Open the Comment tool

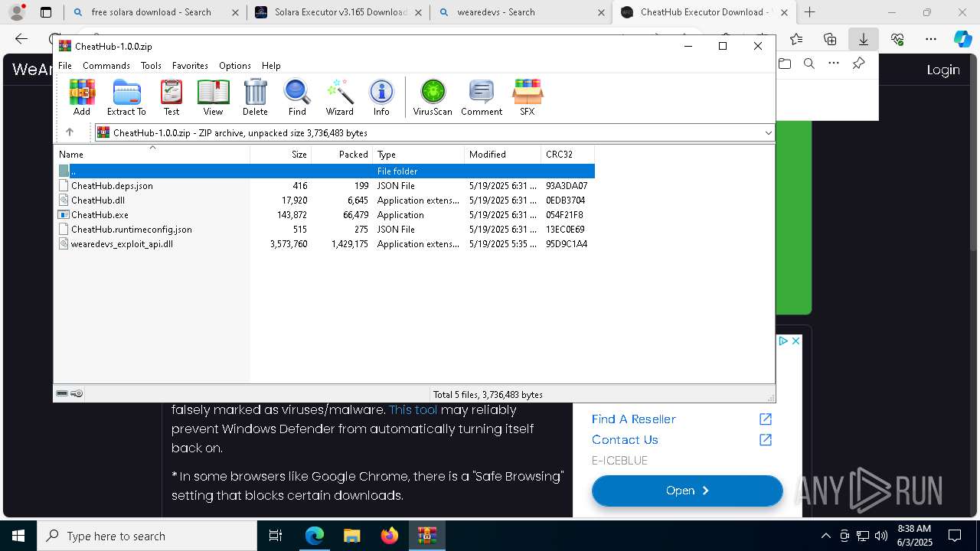[x=482, y=97]
